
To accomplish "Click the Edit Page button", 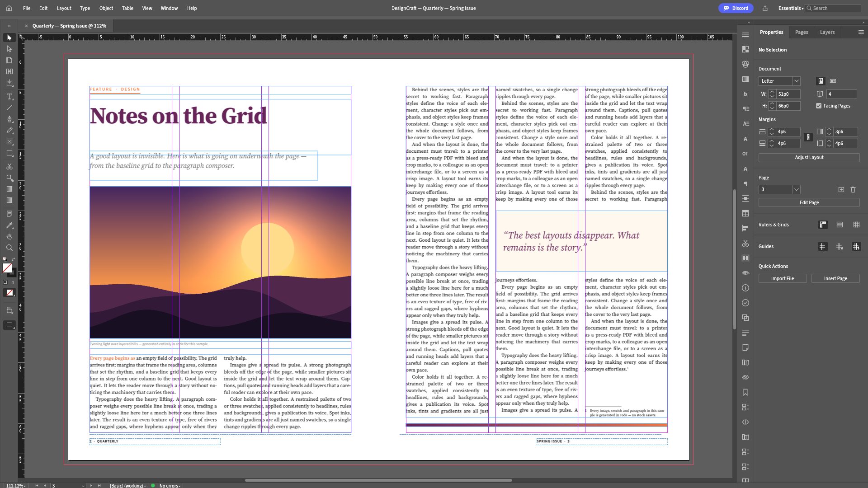I will point(809,202).
